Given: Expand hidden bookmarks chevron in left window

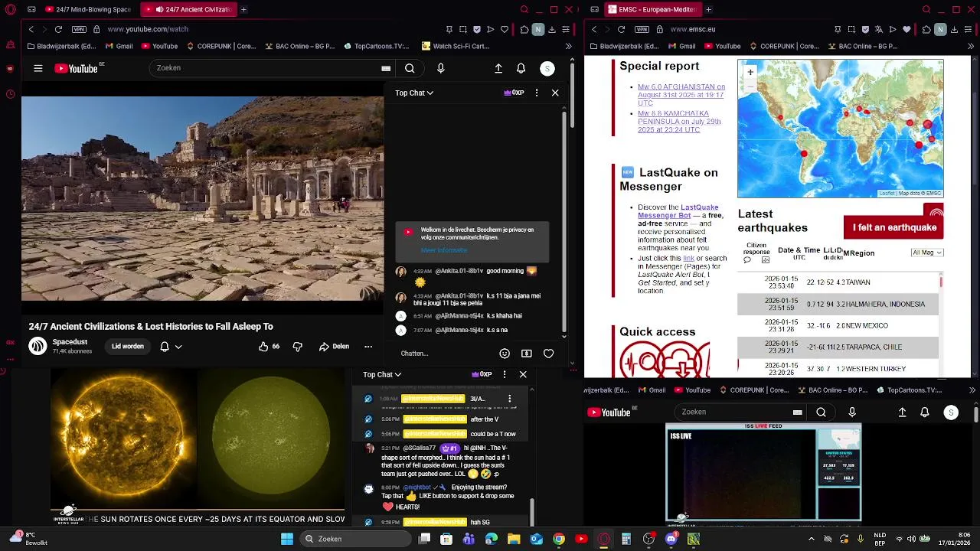Looking at the screenshot, I should point(568,46).
